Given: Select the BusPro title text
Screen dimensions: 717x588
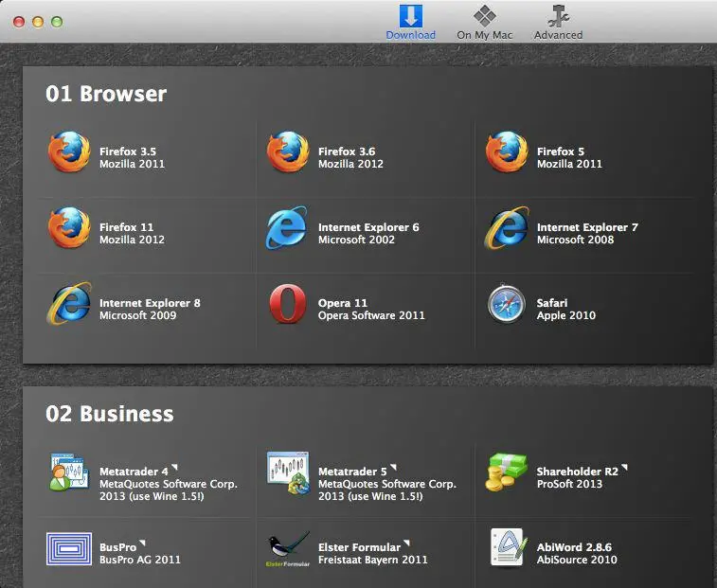Looking at the screenshot, I should 118,547.
